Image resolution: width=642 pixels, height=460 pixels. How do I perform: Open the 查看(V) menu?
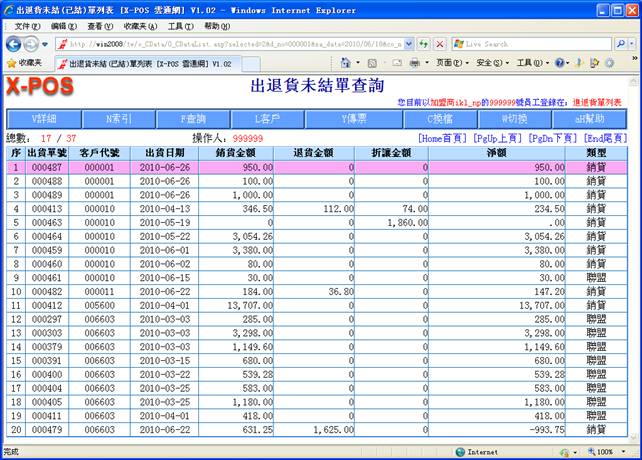[x=100, y=25]
